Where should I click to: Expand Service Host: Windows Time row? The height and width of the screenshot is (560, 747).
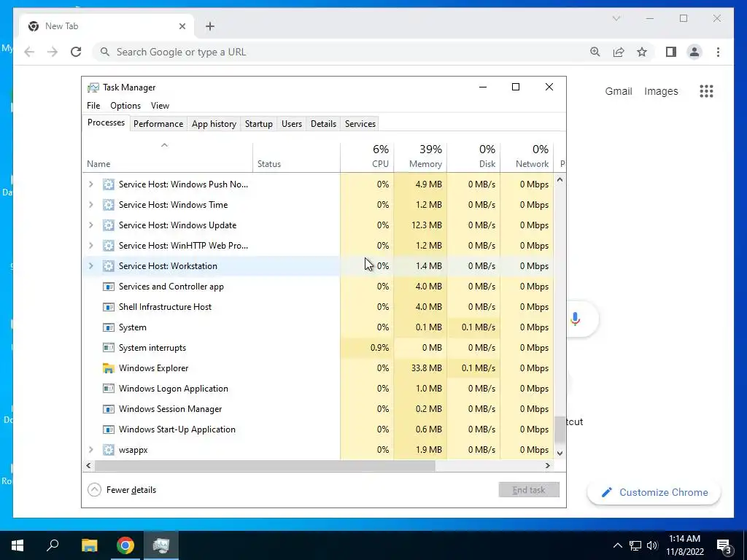pos(90,205)
